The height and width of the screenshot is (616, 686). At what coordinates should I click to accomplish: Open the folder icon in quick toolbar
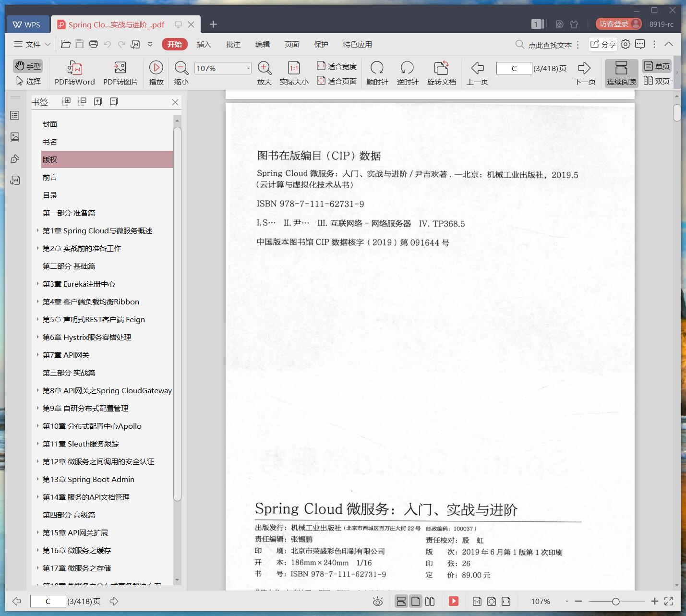(66, 44)
